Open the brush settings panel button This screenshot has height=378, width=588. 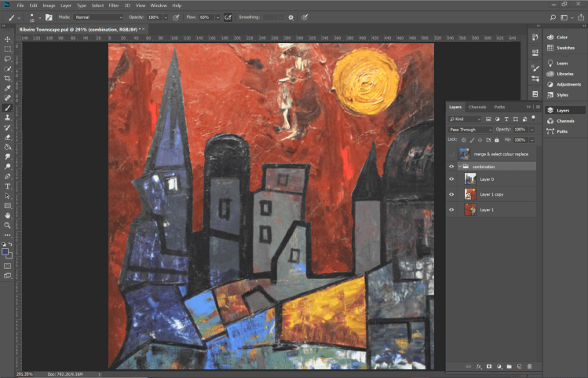(49, 17)
